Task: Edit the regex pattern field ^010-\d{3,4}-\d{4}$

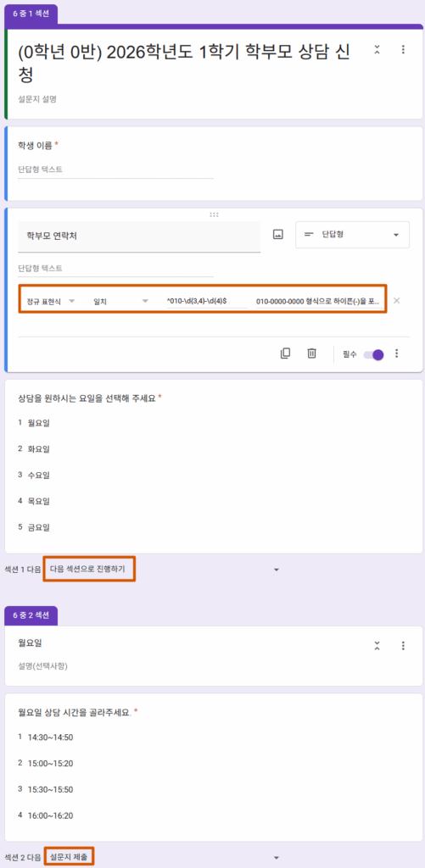Action: click(206, 301)
